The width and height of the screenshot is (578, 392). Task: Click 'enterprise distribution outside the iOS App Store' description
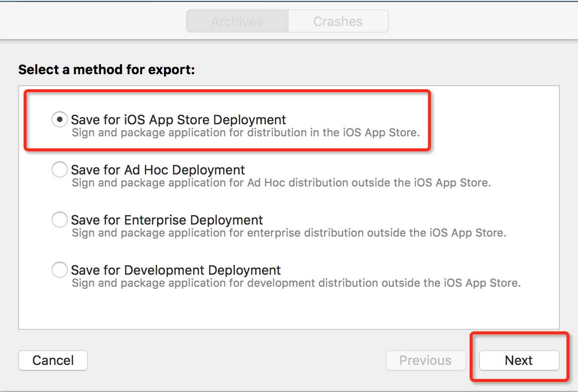click(376, 233)
